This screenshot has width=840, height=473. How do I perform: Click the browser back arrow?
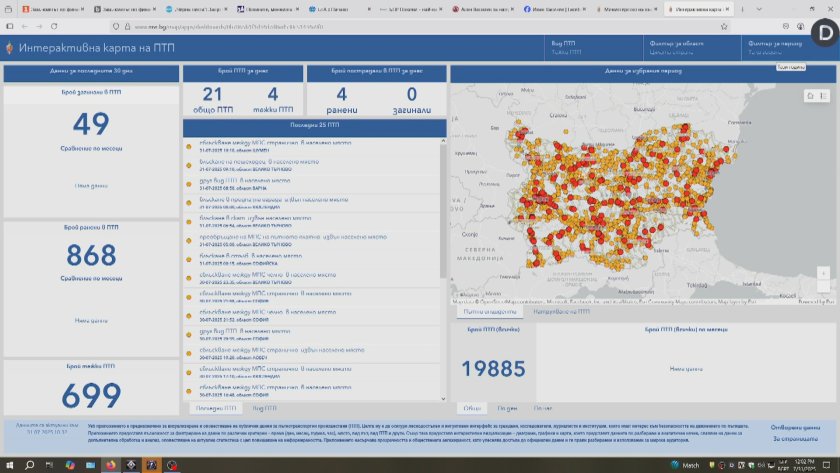pyautogui.click(x=20, y=26)
